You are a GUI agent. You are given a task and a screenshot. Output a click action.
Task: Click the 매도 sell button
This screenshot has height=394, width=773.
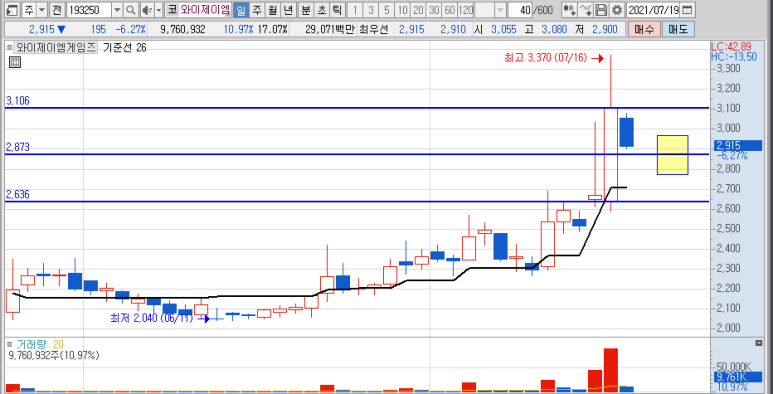(678, 30)
